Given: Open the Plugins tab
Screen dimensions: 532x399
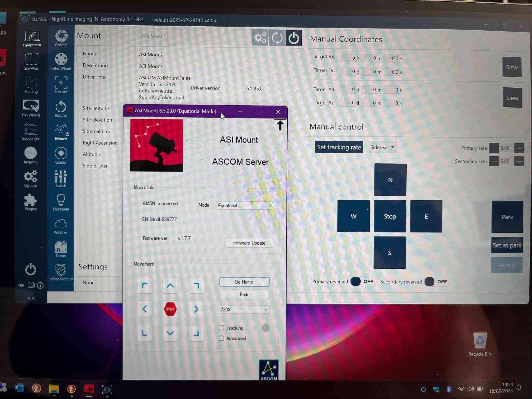Looking at the screenshot, I should tap(31, 202).
